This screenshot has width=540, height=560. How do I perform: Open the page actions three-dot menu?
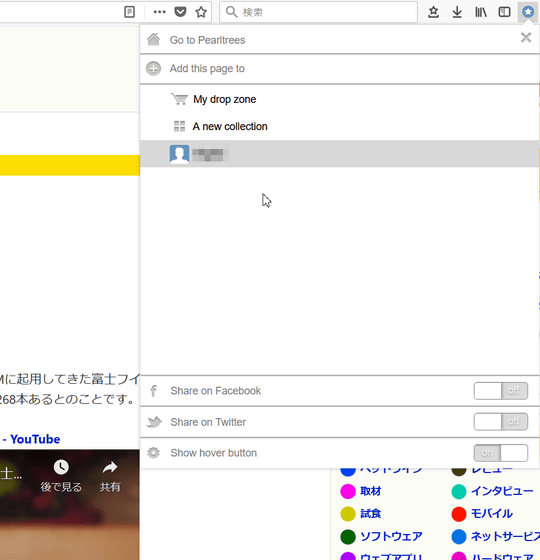(159, 12)
